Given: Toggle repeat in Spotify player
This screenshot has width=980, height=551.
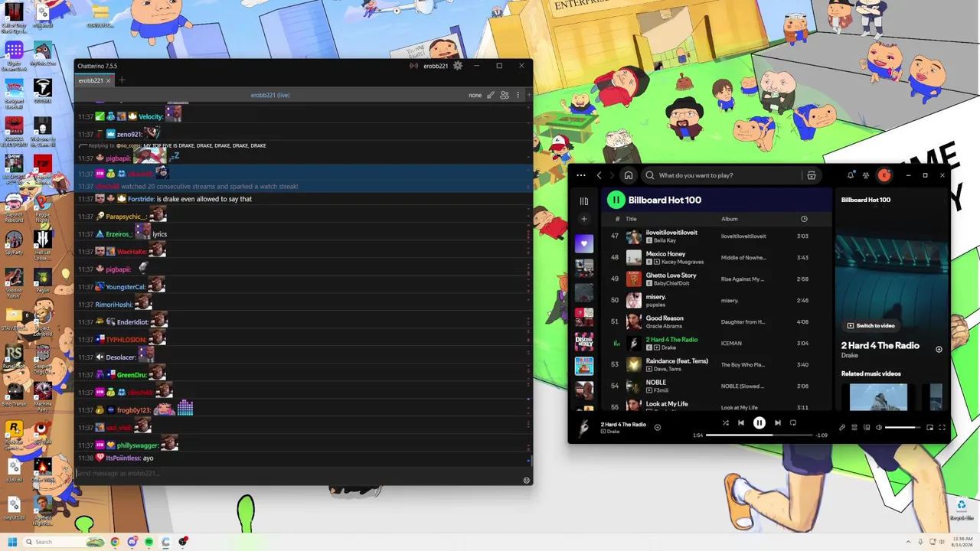Looking at the screenshot, I should click(x=793, y=422).
